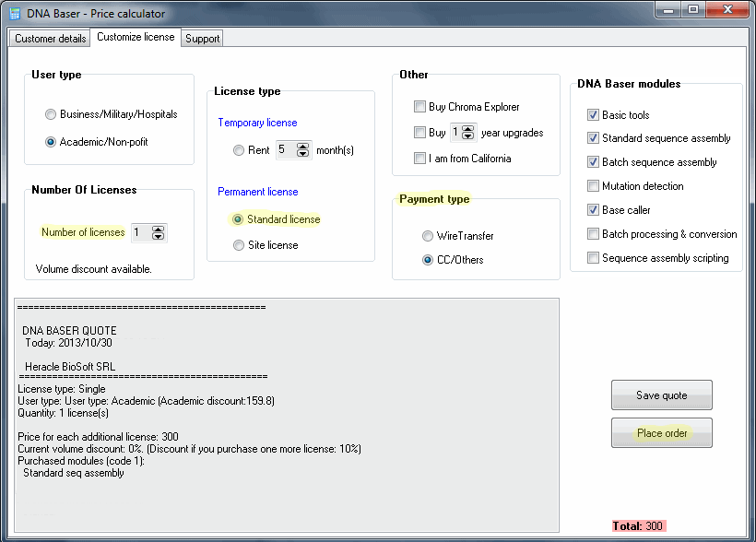Click the Total: 300 price label
Screen dimensions: 756x542
[x=638, y=526]
